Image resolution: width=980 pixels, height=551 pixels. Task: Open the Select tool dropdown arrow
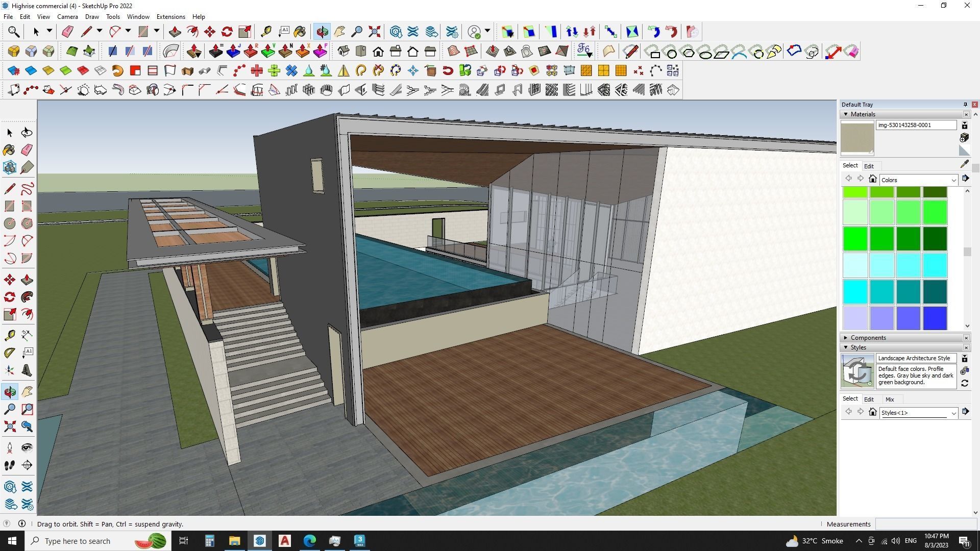point(50,31)
